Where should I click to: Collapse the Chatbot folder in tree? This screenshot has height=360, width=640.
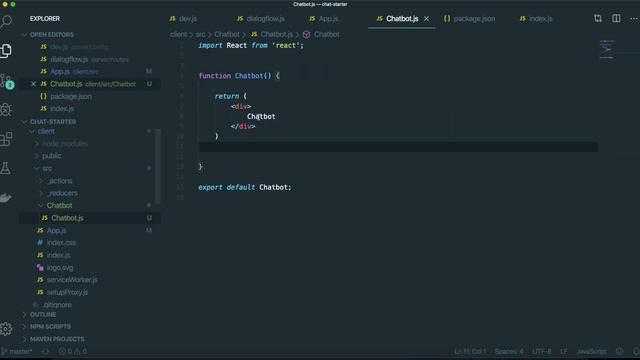tap(59, 205)
